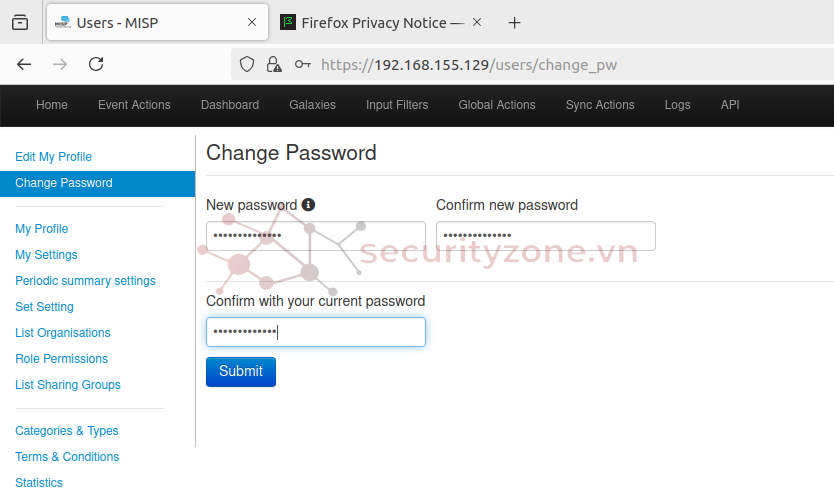Click the address bar URL
Screen dimensions: 834x498
(x=469, y=65)
